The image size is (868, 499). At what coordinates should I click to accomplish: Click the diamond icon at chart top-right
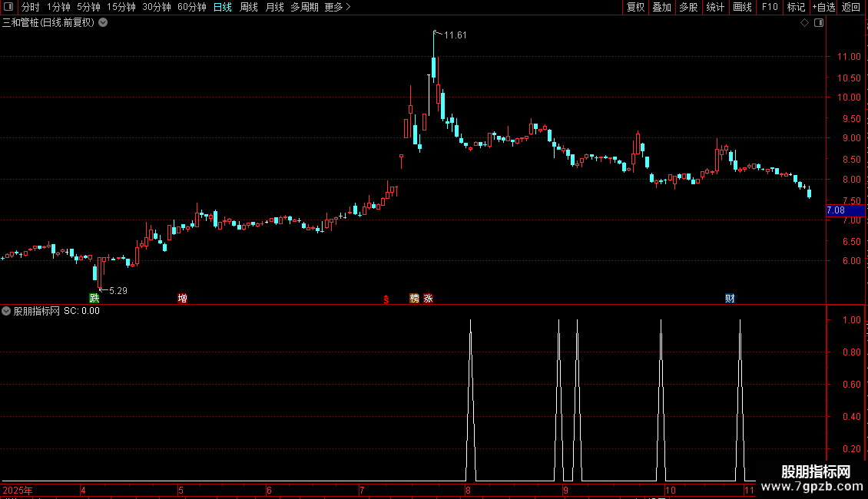click(x=805, y=23)
